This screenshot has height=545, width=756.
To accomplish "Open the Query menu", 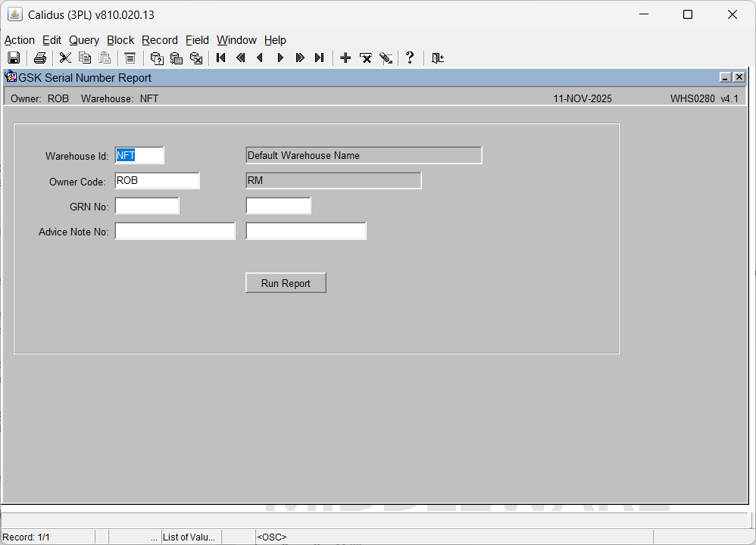I will pyautogui.click(x=83, y=40).
